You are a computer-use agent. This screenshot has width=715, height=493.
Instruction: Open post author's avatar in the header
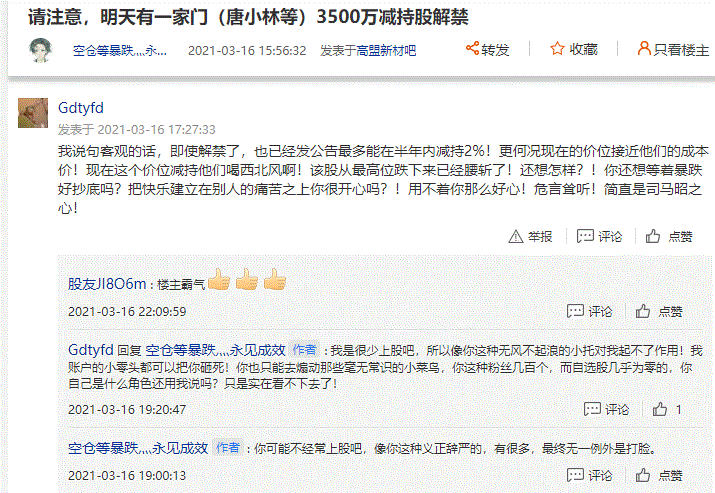click(40, 50)
